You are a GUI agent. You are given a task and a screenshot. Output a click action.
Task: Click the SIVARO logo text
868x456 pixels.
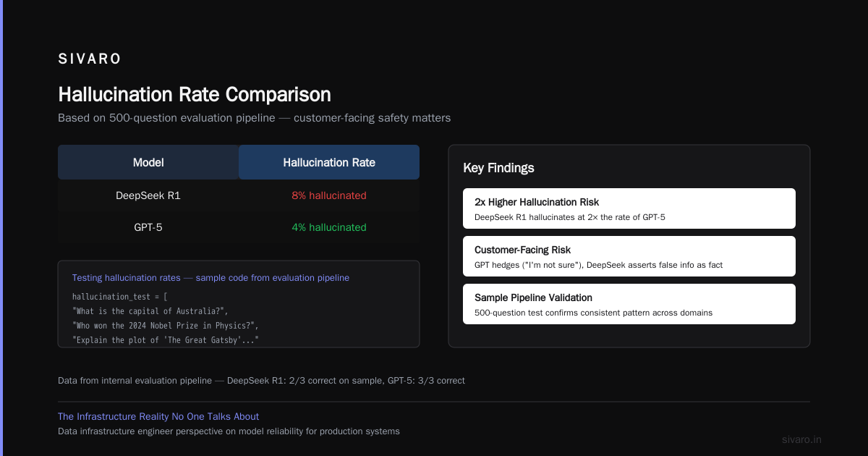(90, 59)
